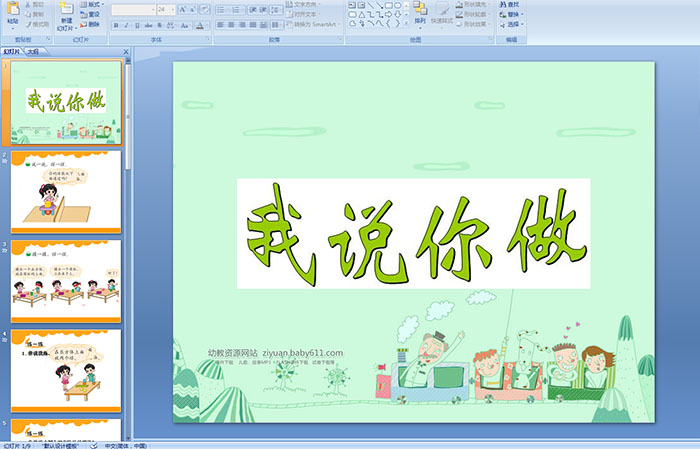700x449 pixels.
Task: Open Shape Outline (形状轮廓) color
Action: pyautogui.click(x=473, y=14)
